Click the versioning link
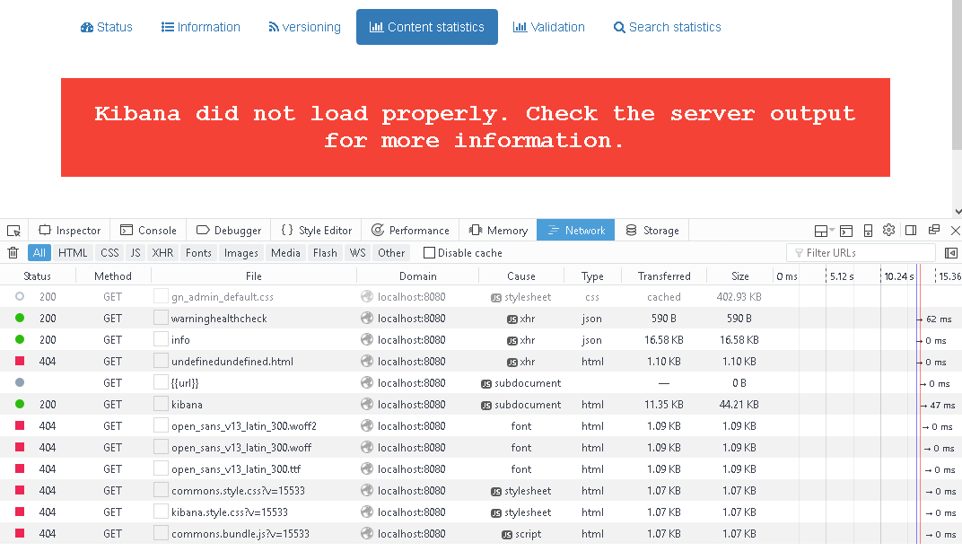The image size is (962, 560). click(304, 27)
